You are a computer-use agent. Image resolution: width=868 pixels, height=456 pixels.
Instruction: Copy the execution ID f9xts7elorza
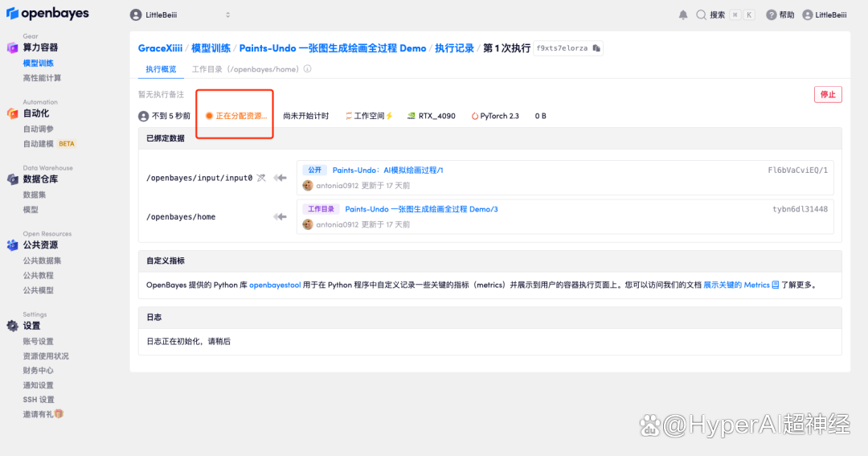click(596, 48)
